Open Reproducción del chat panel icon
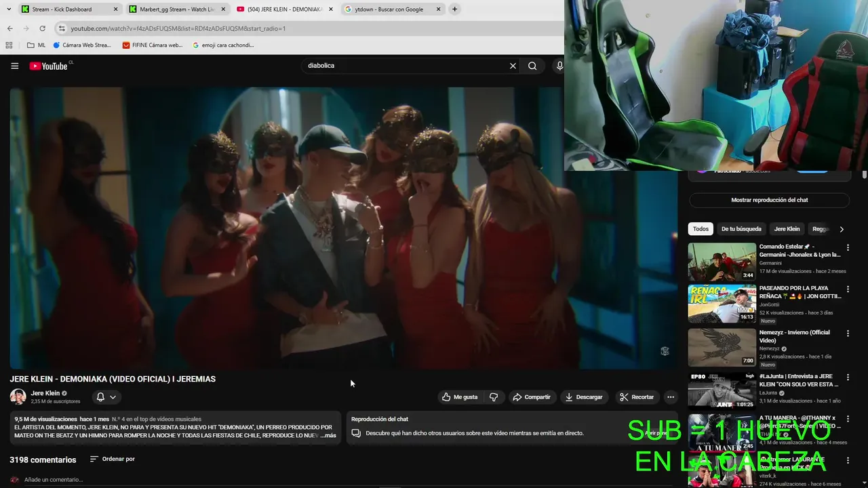868x488 pixels. [x=356, y=433]
